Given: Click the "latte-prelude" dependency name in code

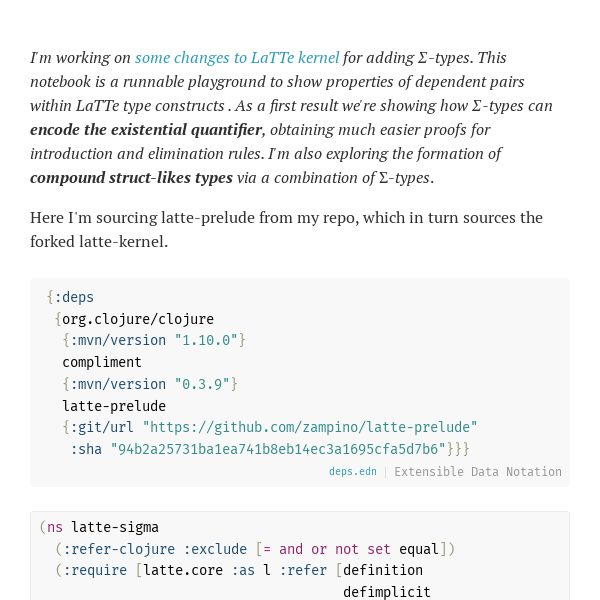Looking at the screenshot, I should click(114, 406).
